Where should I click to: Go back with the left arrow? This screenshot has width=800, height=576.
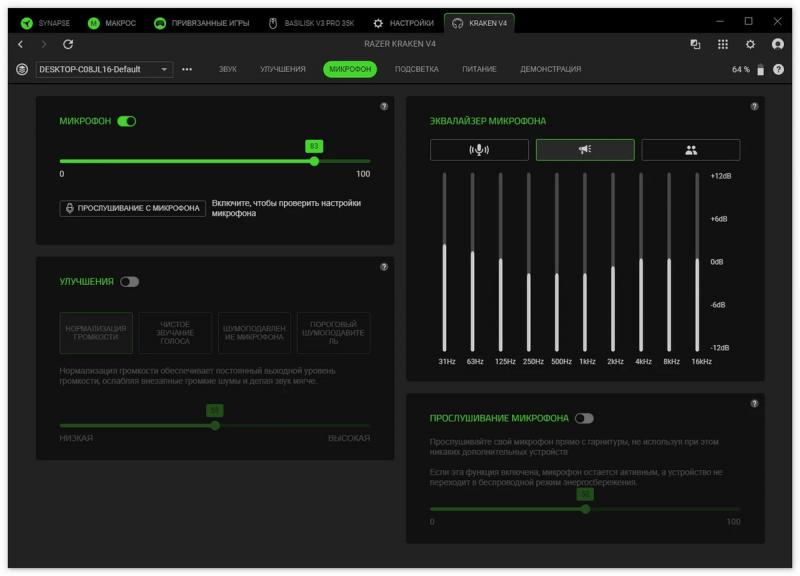tap(20, 44)
